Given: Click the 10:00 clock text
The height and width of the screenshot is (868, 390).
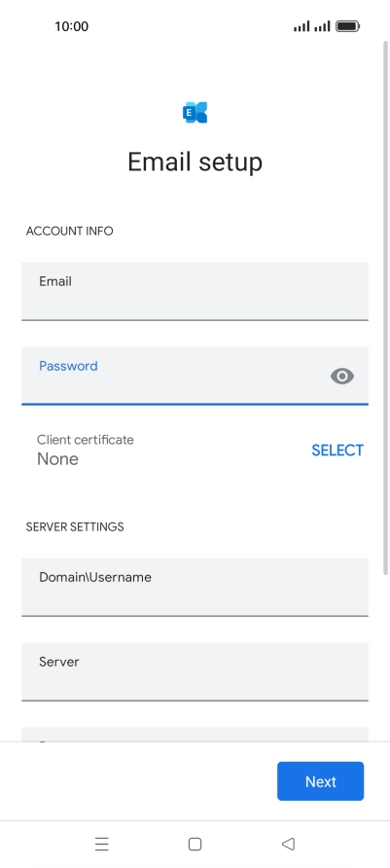Looking at the screenshot, I should (x=71, y=26).
